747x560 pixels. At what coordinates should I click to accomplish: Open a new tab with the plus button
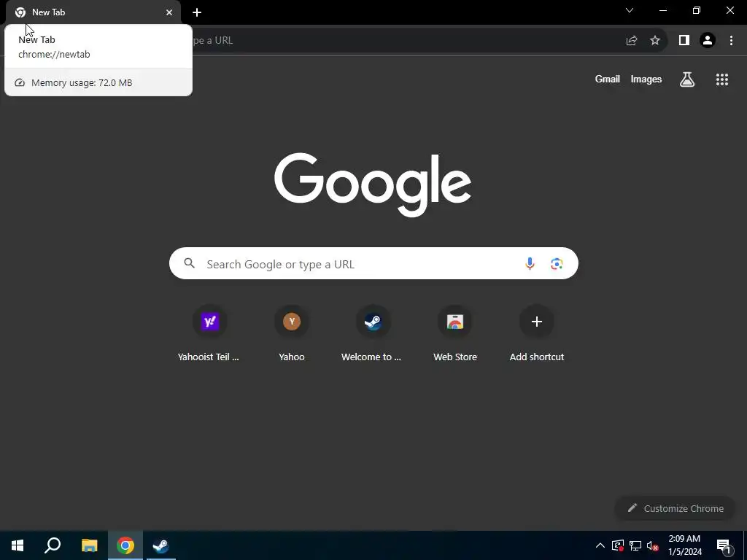197,12
